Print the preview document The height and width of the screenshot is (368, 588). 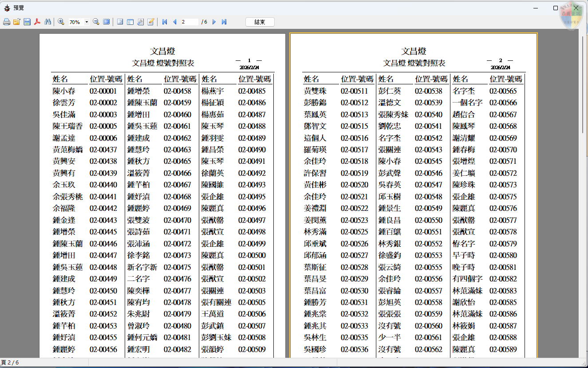[x=7, y=21]
